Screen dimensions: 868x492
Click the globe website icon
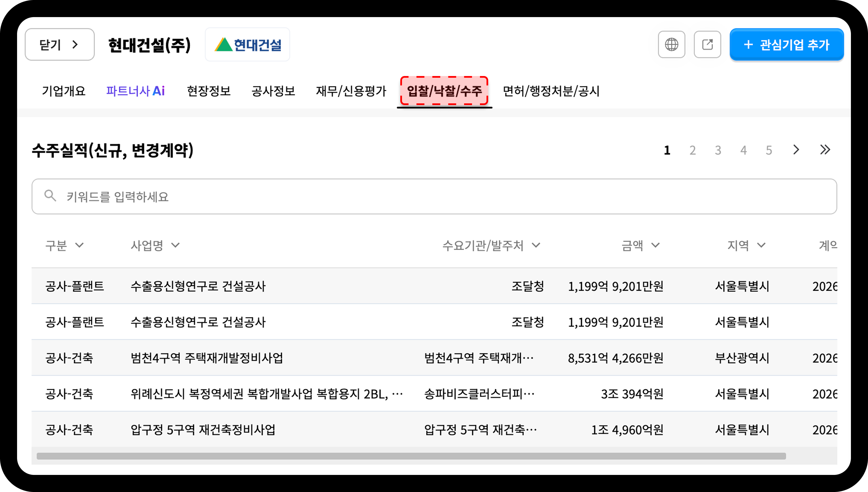tap(671, 45)
